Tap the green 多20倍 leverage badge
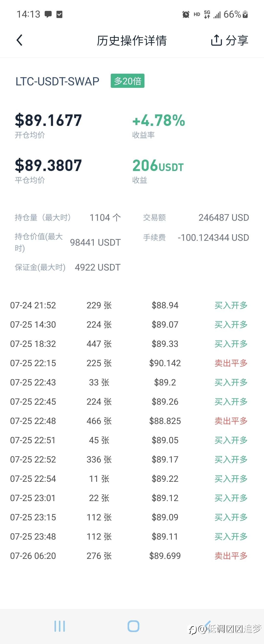This screenshot has height=644, width=264. click(128, 81)
